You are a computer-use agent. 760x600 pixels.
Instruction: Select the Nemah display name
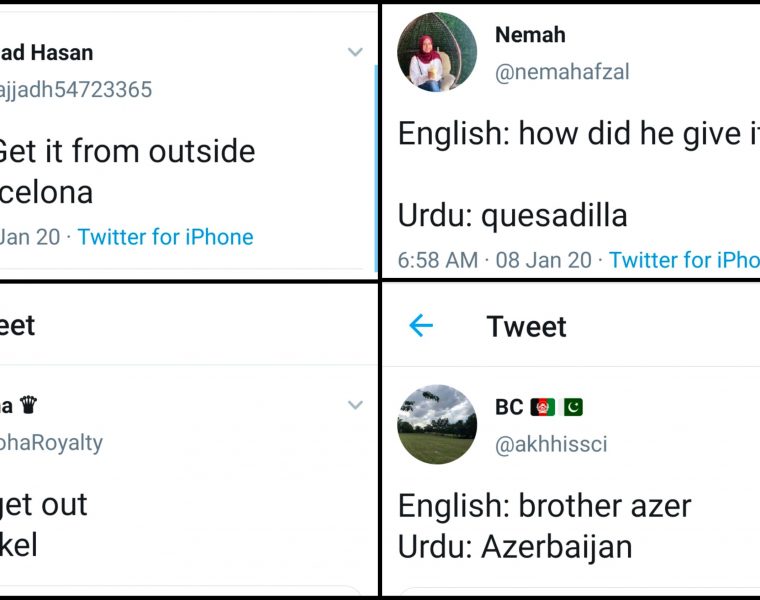(x=530, y=35)
